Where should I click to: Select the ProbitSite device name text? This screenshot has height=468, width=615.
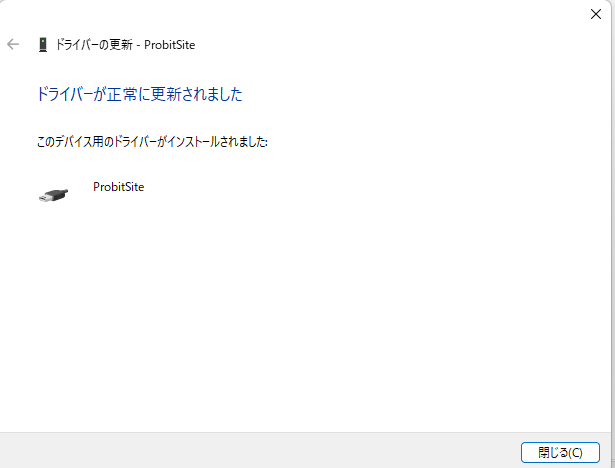click(x=118, y=187)
